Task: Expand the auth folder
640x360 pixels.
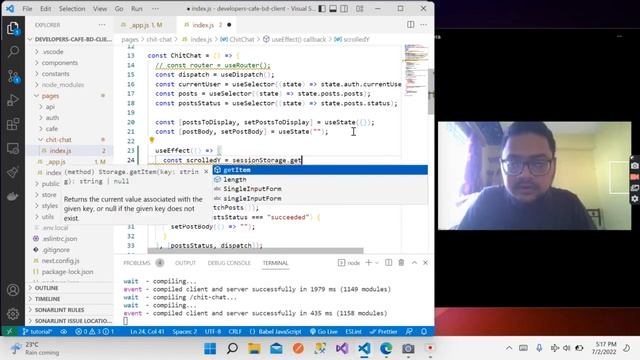Action: click(52, 118)
